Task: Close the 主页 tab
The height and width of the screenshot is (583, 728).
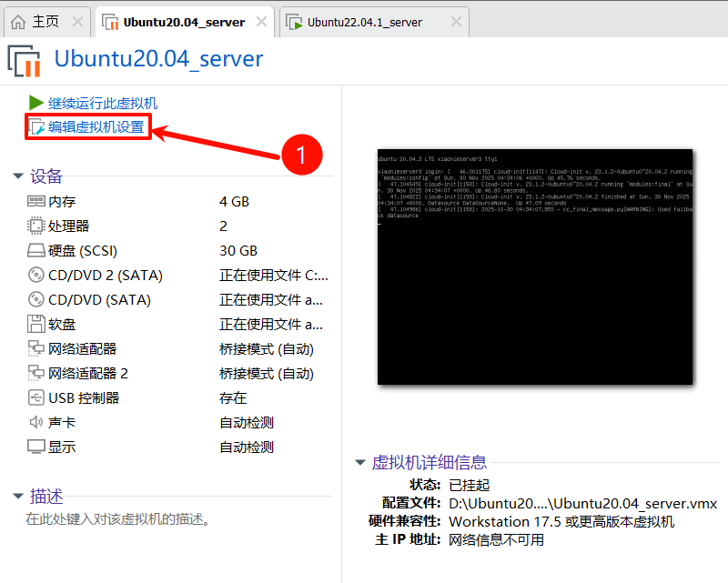Action: coord(78,21)
